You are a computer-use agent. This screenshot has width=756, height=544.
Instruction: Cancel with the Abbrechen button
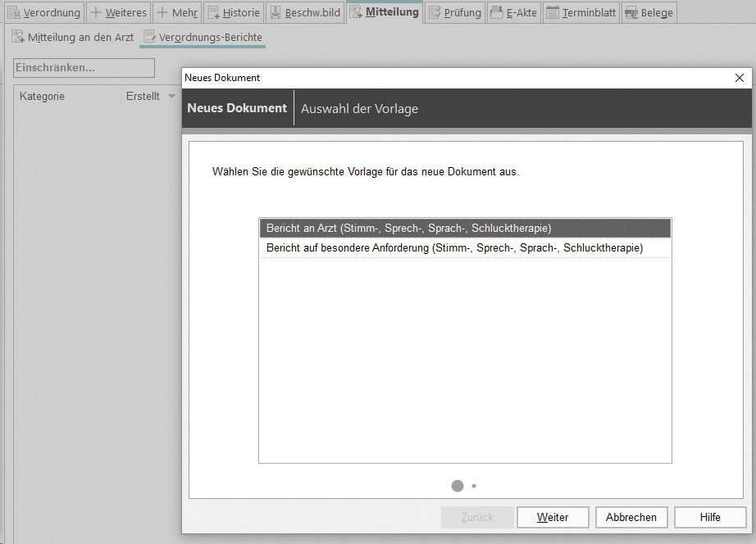click(x=631, y=517)
